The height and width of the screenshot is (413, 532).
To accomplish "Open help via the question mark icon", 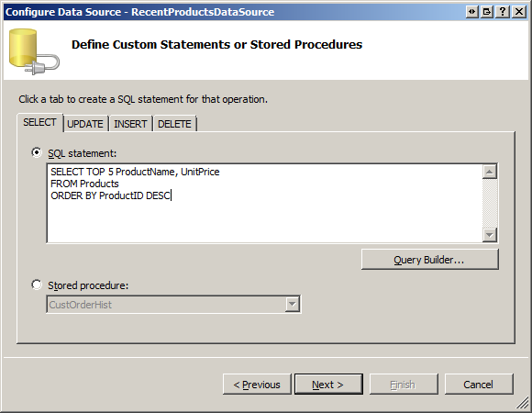I will (503, 12).
